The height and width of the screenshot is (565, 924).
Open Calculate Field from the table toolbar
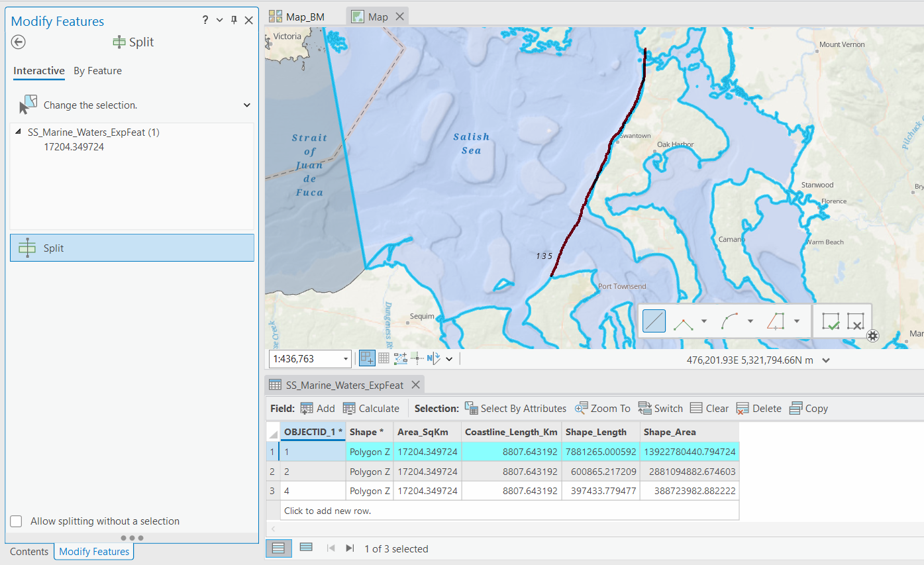pos(371,408)
